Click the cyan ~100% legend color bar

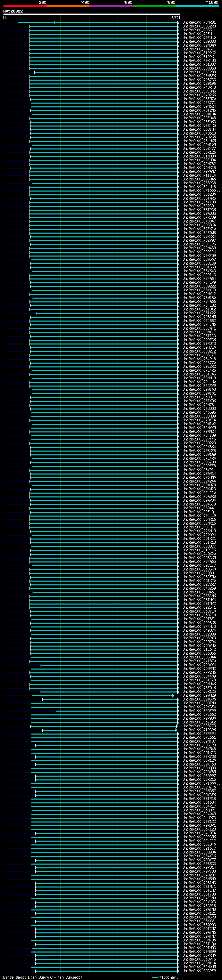tap(197, 7)
